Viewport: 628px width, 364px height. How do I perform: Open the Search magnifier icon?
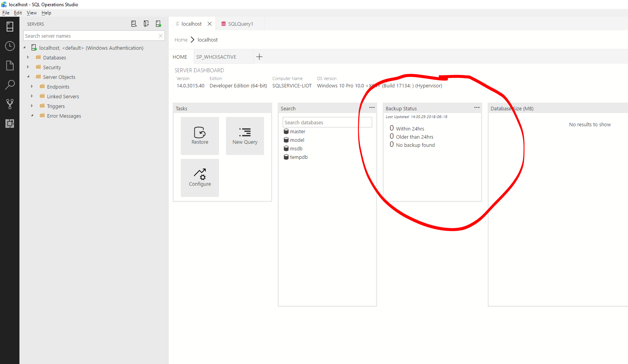point(10,85)
